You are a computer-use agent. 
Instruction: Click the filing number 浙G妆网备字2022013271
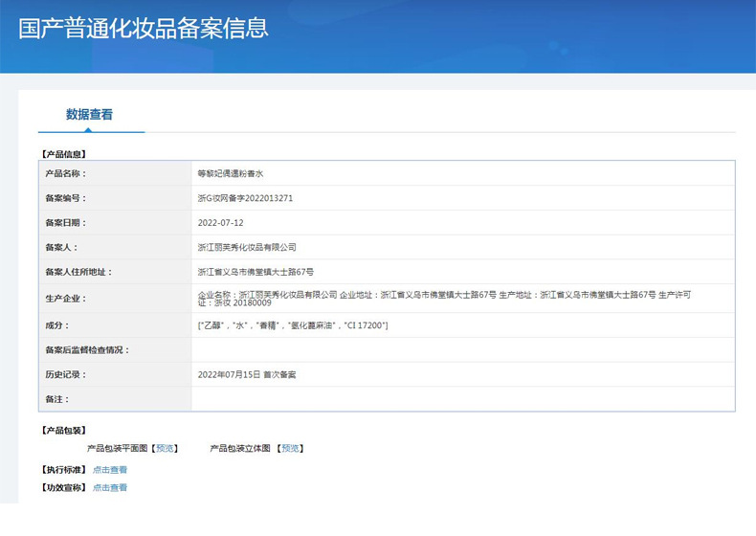coord(244,198)
